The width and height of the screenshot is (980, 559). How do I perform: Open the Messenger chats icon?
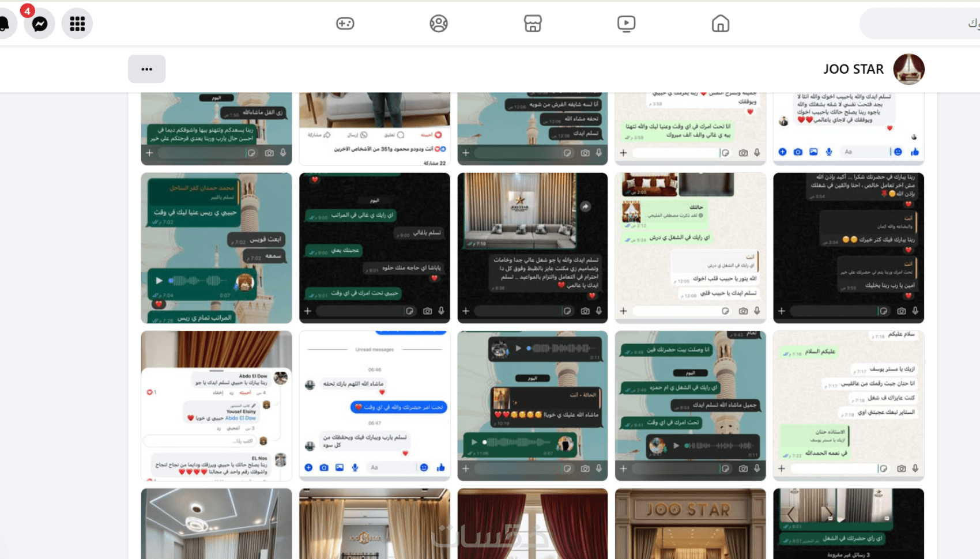(x=40, y=24)
